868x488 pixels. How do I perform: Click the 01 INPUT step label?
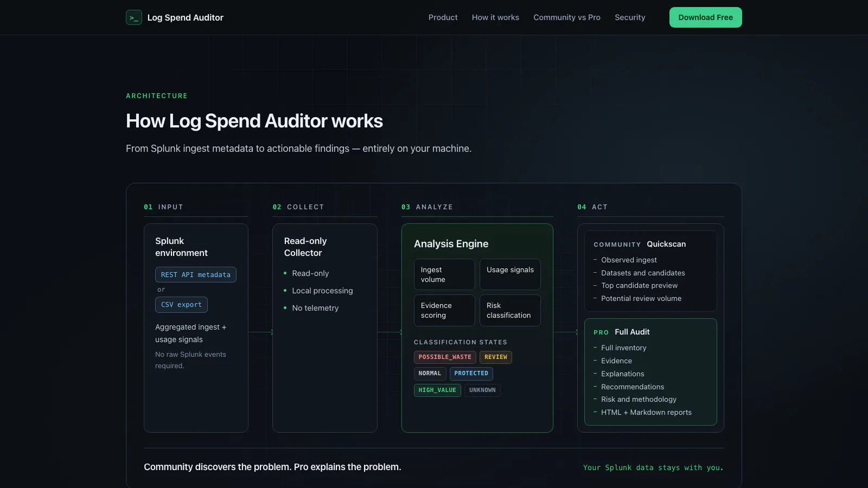pyautogui.click(x=163, y=207)
